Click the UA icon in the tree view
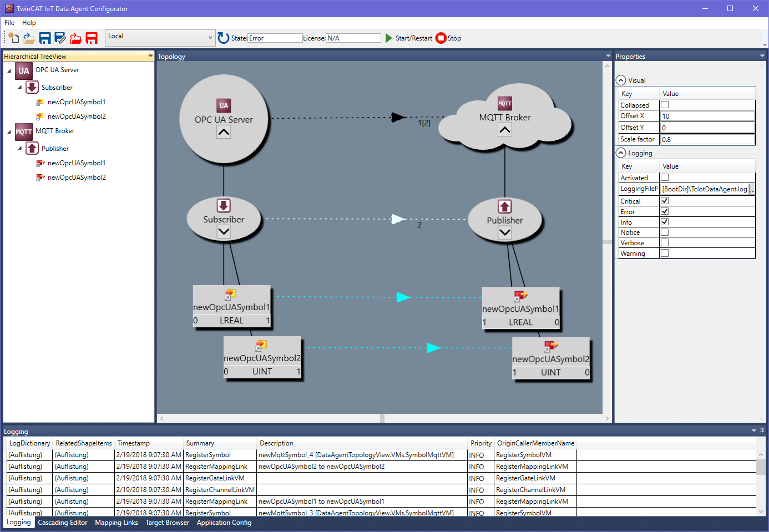 pyautogui.click(x=24, y=70)
